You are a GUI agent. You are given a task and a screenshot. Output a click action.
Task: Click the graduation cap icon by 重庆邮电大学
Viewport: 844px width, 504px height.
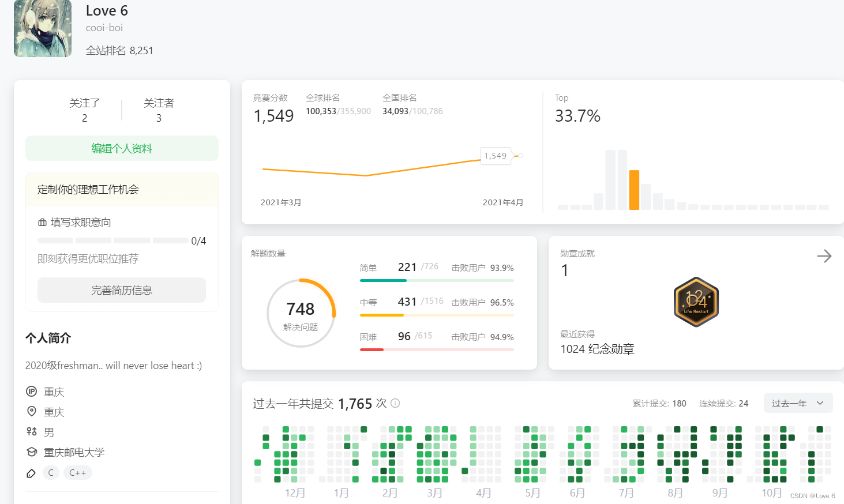tap(32, 452)
